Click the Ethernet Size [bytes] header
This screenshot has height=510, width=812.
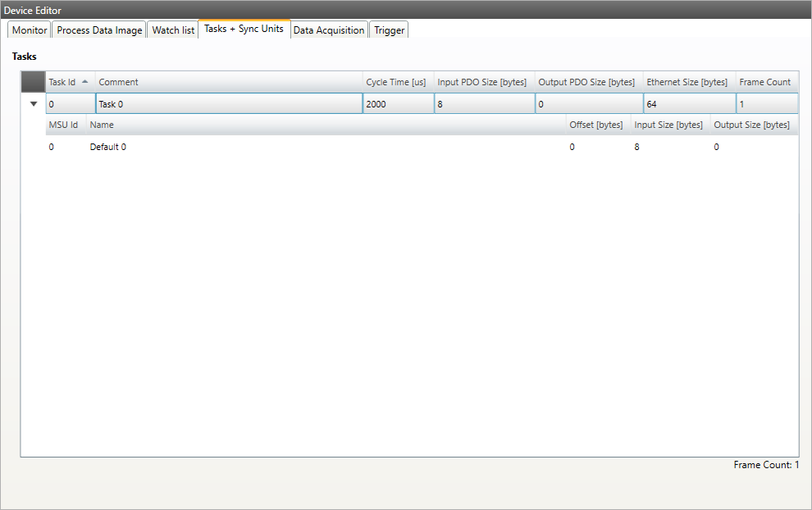coord(687,82)
